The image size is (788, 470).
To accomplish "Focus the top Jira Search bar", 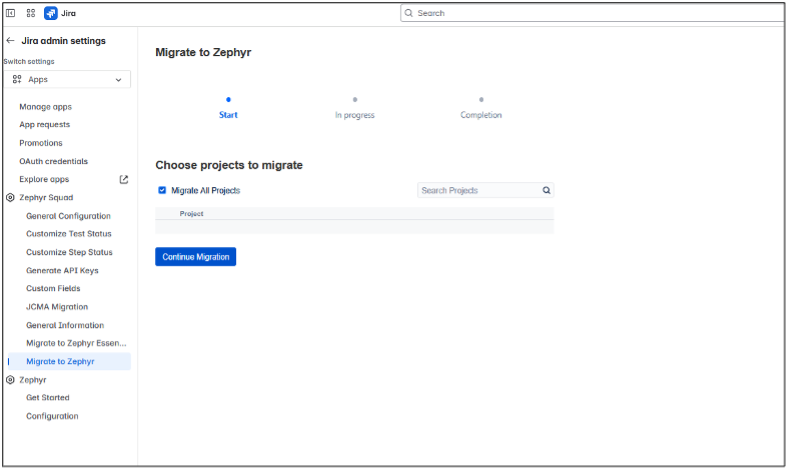I will pyautogui.click(x=590, y=13).
